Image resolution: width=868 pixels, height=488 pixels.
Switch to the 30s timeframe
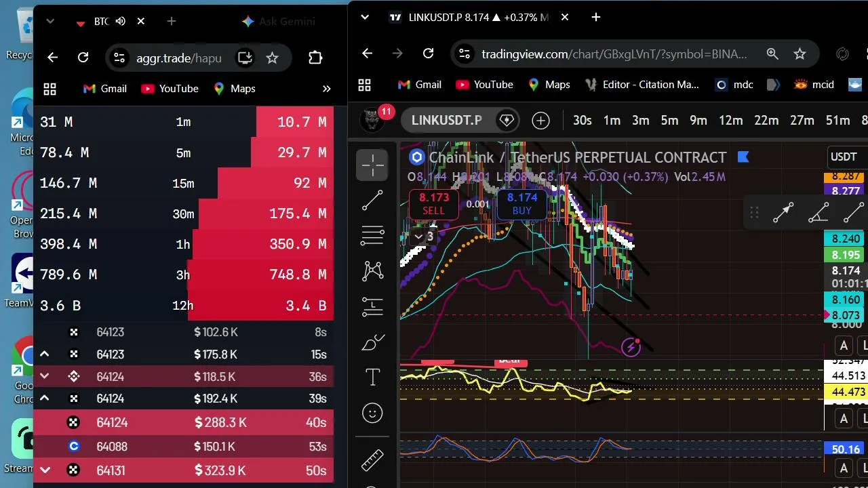click(582, 121)
